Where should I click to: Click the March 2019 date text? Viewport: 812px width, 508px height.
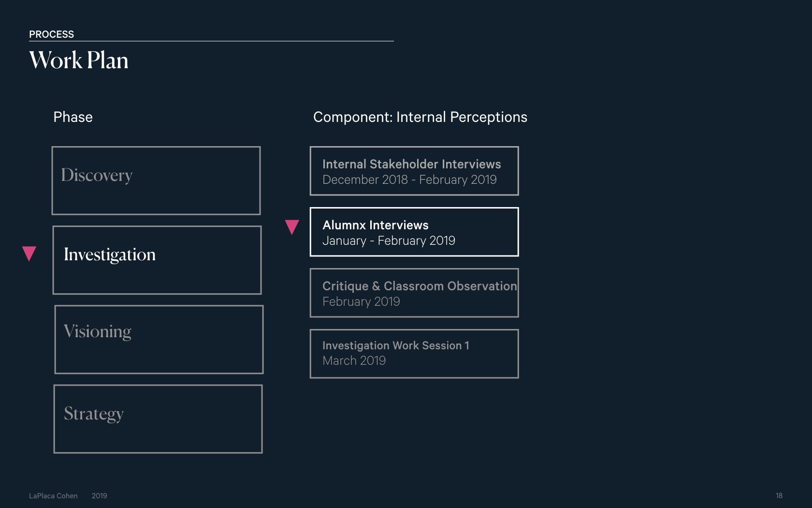tap(354, 360)
